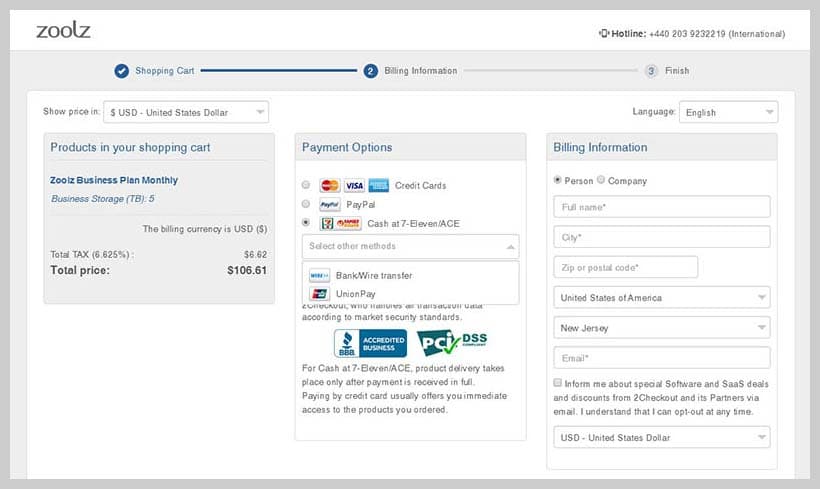This screenshot has width=820, height=489.
Task: Click the $106.61 total price value
Action: (x=247, y=270)
